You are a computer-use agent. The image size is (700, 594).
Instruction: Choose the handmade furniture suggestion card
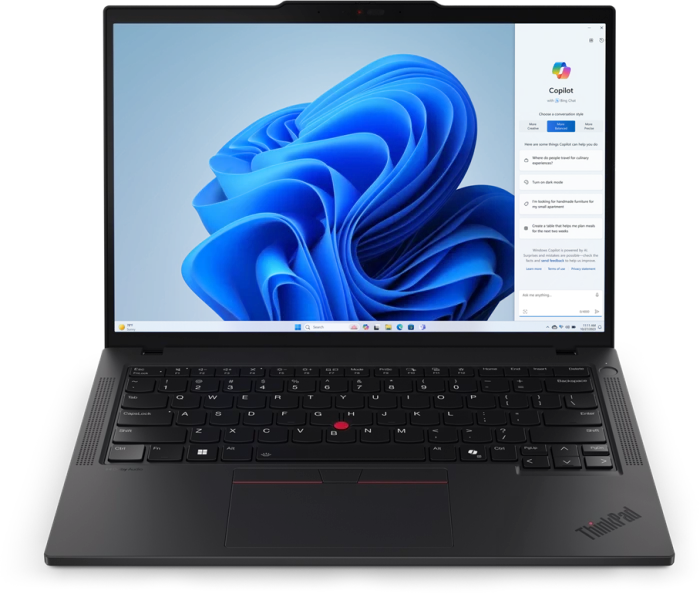click(x=561, y=204)
